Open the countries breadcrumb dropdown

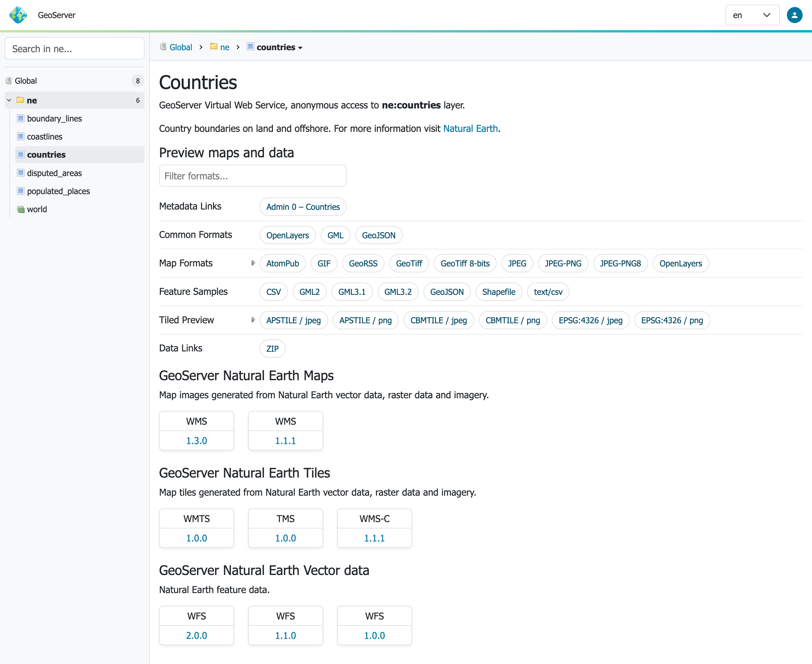point(280,47)
